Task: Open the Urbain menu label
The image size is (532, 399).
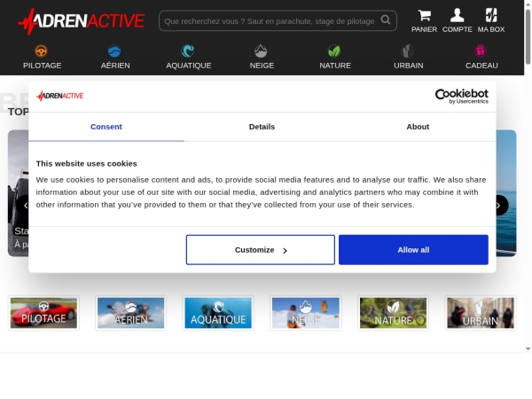Action: 409,66
